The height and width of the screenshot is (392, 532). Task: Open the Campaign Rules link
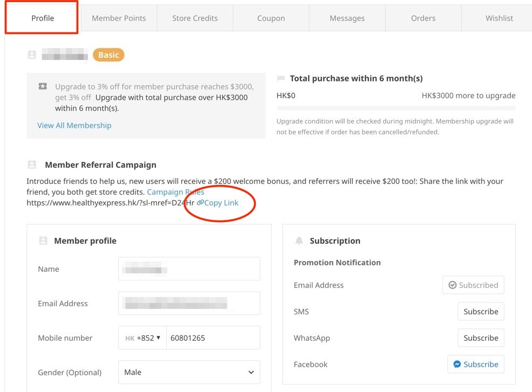click(x=175, y=191)
